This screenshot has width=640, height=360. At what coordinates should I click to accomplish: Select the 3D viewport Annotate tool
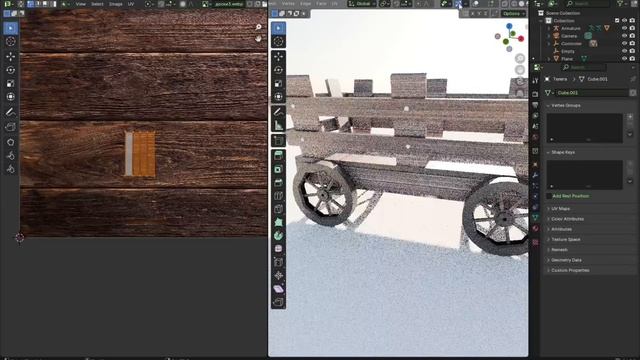[278, 111]
